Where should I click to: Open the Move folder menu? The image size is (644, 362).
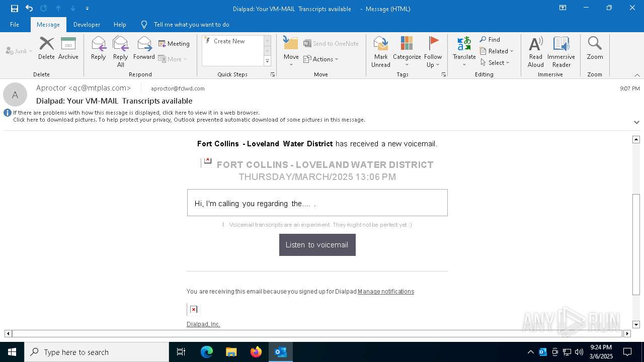point(291,52)
